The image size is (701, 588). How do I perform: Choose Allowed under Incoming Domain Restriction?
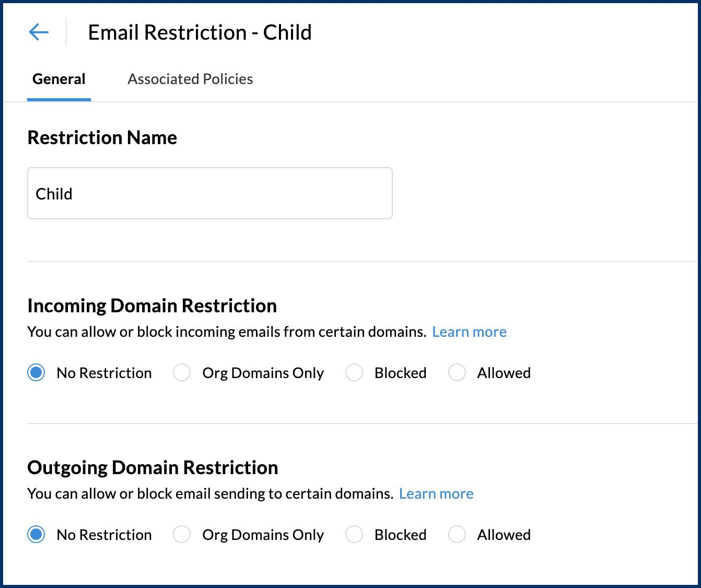pyautogui.click(x=457, y=373)
